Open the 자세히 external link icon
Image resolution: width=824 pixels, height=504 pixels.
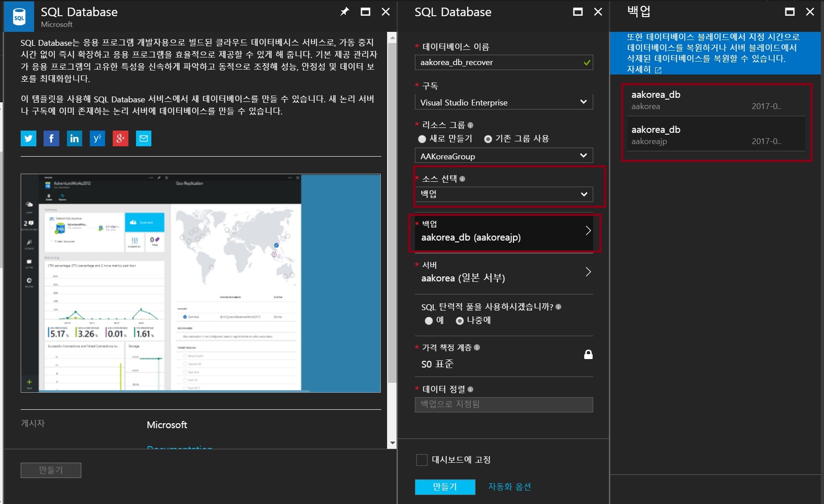point(658,70)
